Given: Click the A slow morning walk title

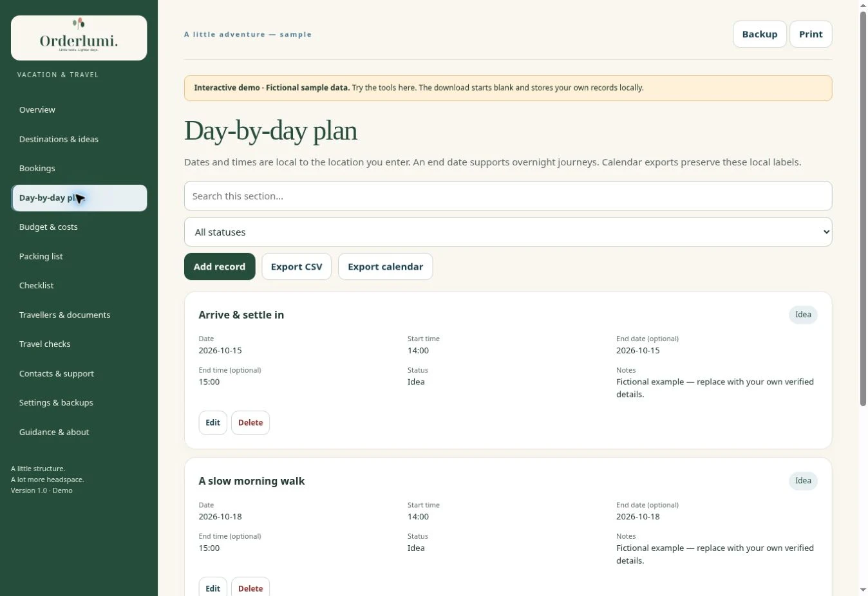Looking at the screenshot, I should 252,481.
